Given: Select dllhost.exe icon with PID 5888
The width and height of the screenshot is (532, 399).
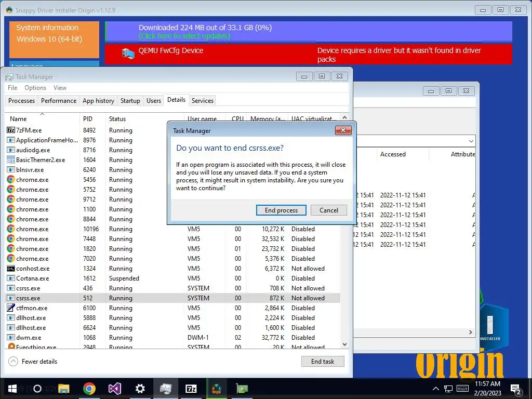Looking at the screenshot, I should [11, 317].
